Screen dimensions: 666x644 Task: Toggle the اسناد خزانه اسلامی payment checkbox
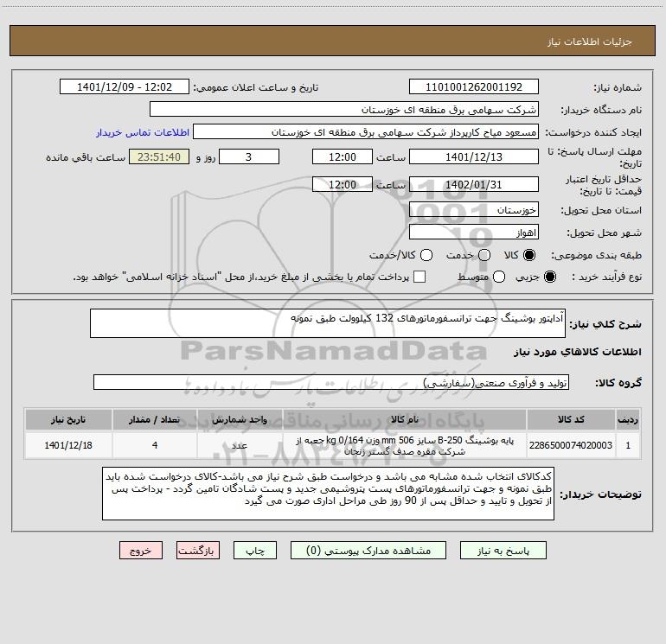click(x=419, y=277)
